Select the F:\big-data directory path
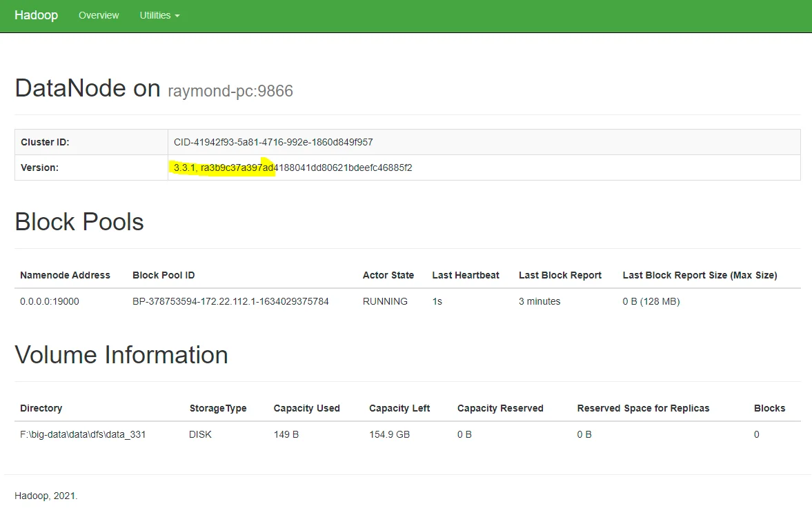 point(83,434)
